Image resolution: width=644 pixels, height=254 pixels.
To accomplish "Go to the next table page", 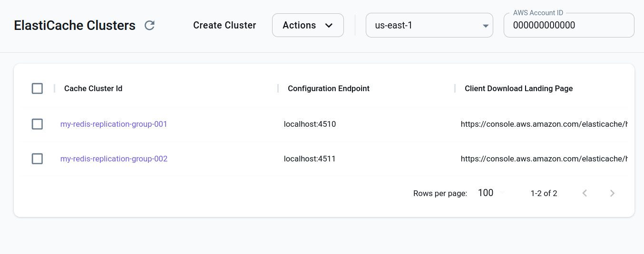I will [x=612, y=193].
